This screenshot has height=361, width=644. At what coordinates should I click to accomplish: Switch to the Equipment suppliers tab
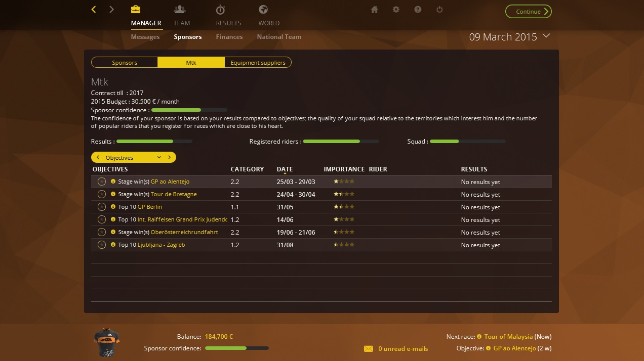tap(258, 63)
